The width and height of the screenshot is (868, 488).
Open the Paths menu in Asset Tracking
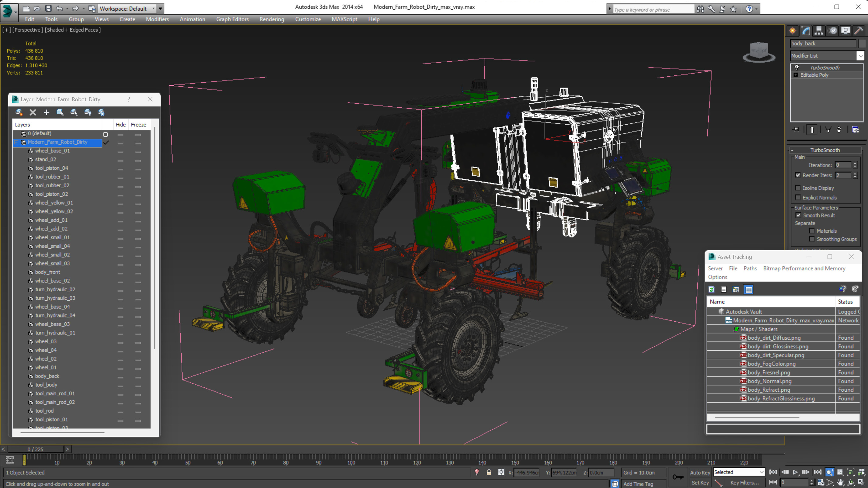coord(750,268)
